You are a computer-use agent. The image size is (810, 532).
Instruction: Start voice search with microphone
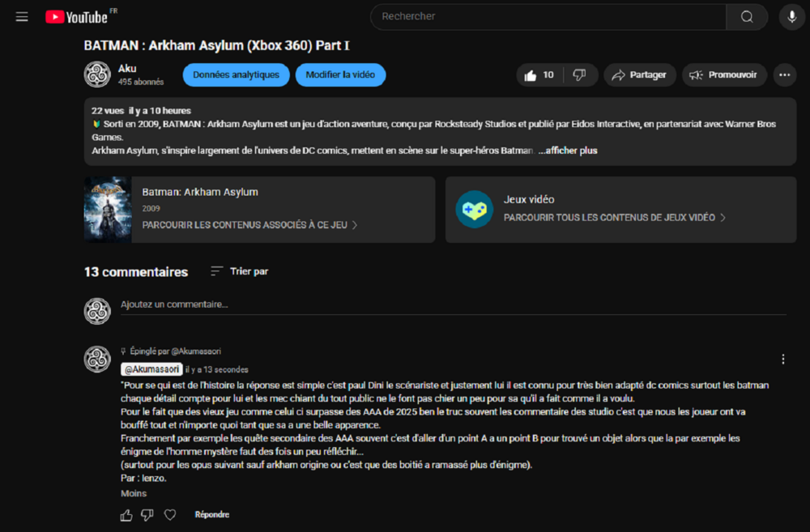click(x=791, y=17)
